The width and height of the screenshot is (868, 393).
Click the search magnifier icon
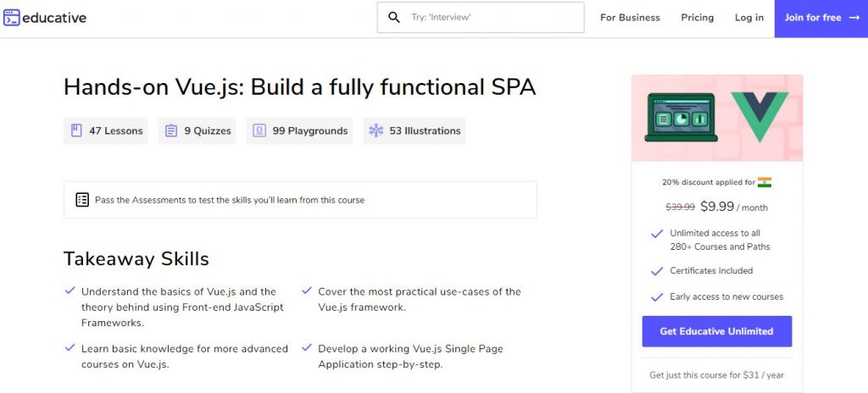(394, 17)
